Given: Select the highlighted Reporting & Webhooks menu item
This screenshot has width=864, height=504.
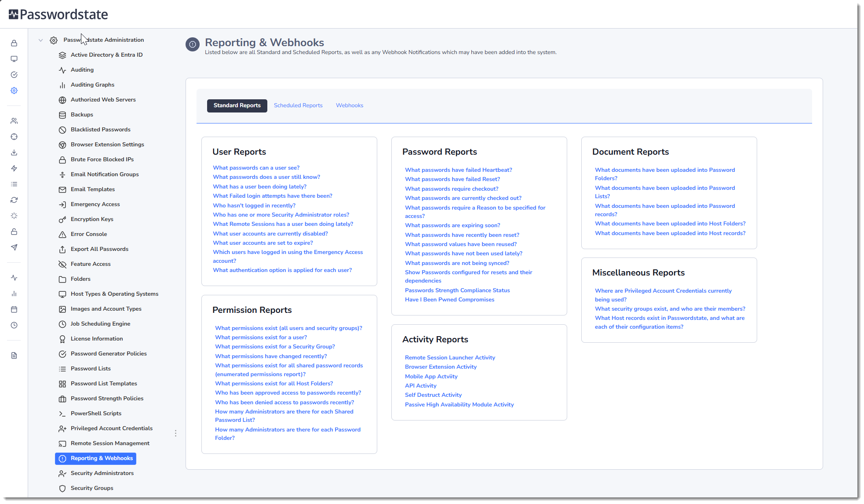Looking at the screenshot, I should coord(95,458).
